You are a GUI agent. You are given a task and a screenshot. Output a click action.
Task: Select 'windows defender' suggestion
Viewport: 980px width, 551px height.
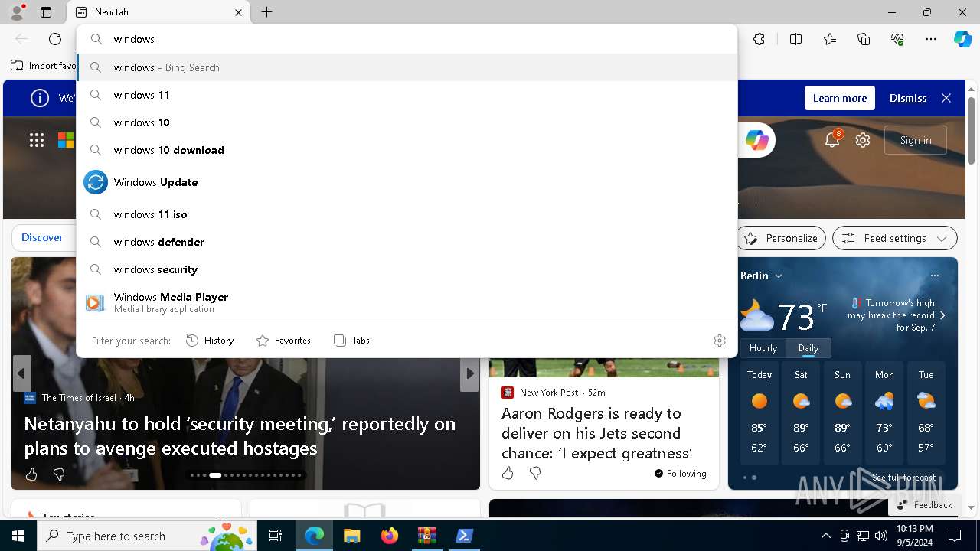coord(407,242)
